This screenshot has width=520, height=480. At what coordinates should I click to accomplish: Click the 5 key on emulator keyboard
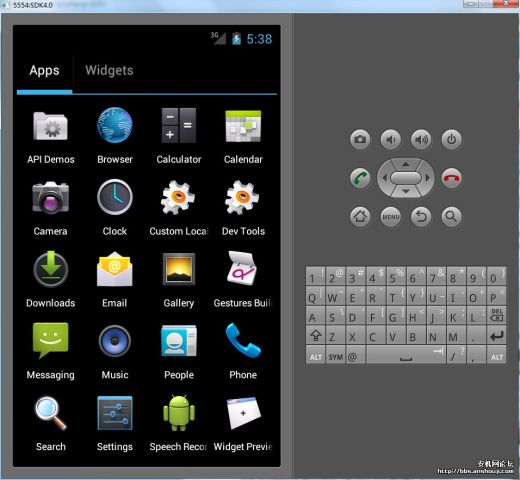[396, 276]
